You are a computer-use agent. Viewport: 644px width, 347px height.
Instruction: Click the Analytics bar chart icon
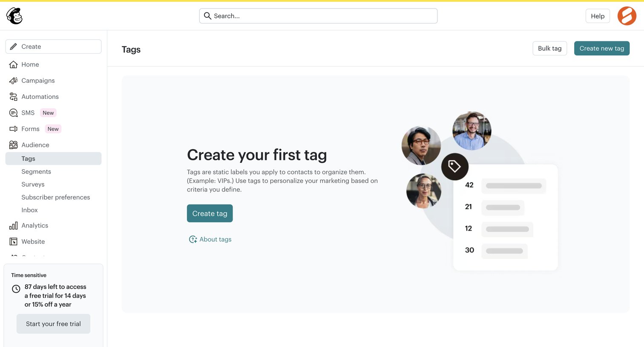click(x=14, y=226)
